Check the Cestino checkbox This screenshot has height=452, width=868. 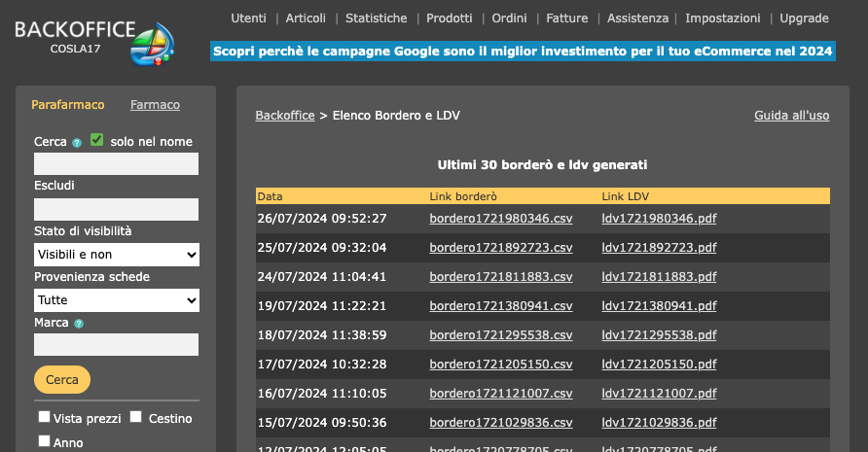[x=136, y=417]
